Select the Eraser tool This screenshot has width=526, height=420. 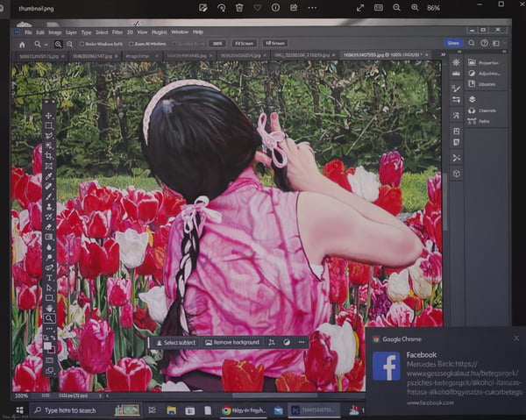click(x=49, y=227)
